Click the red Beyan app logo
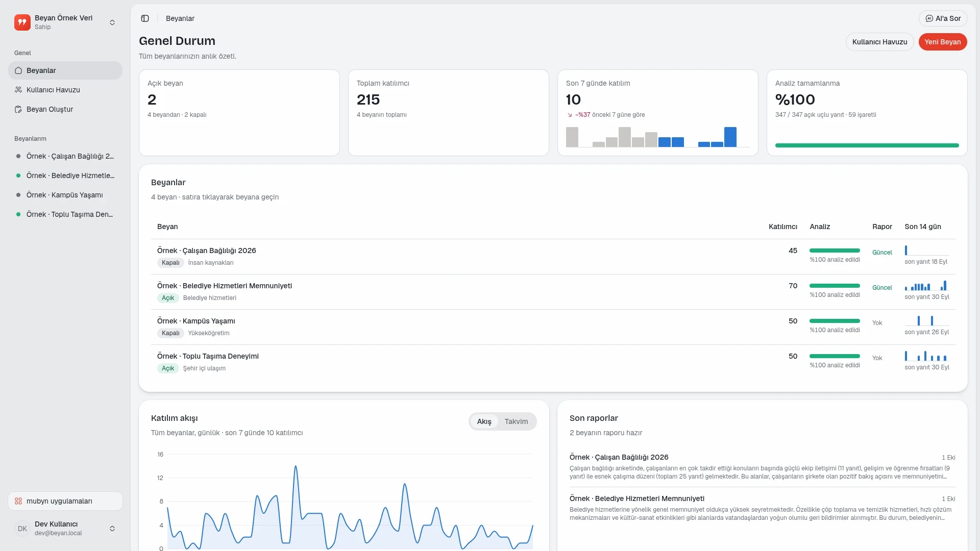 pos(22,22)
